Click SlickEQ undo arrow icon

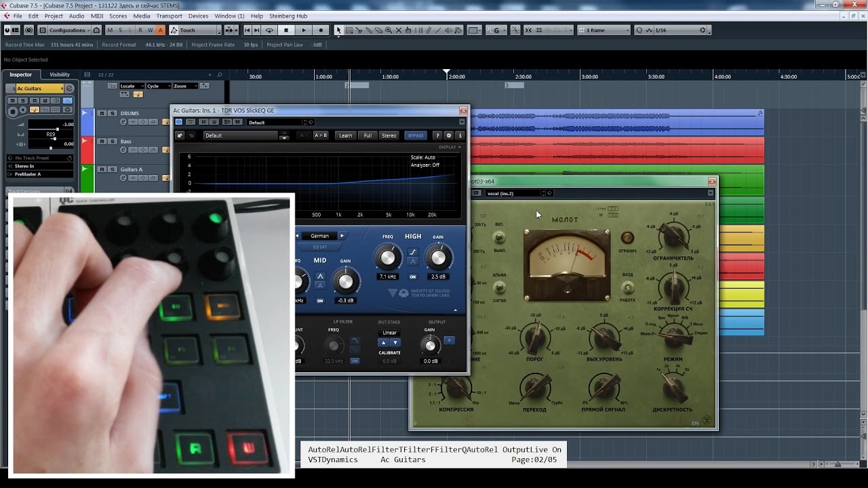180,136
